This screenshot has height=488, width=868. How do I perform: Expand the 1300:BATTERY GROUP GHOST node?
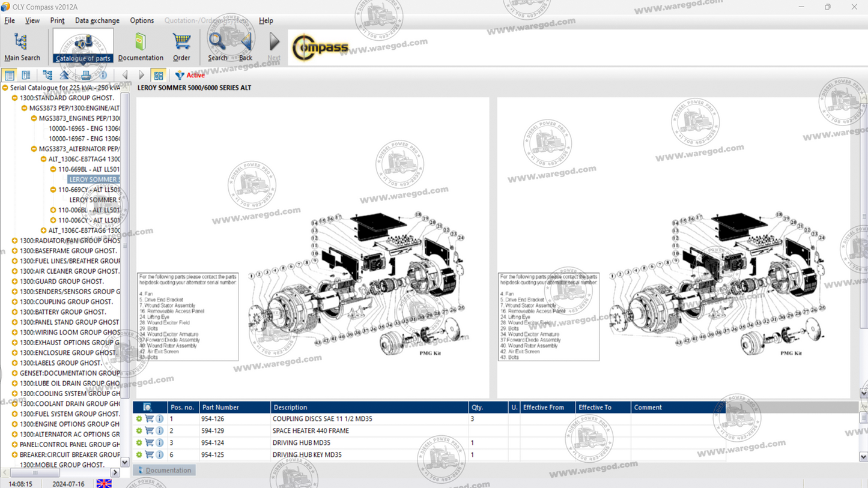[x=15, y=312]
